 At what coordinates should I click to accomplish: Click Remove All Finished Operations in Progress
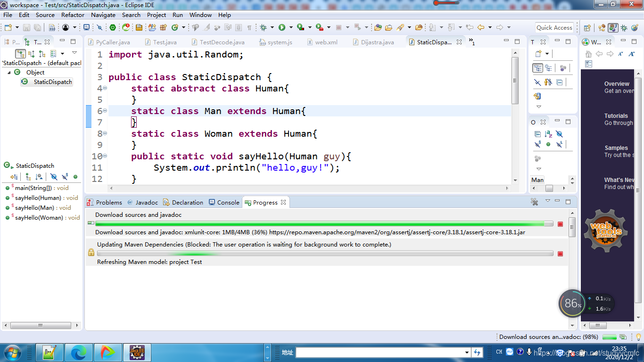(535, 202)
